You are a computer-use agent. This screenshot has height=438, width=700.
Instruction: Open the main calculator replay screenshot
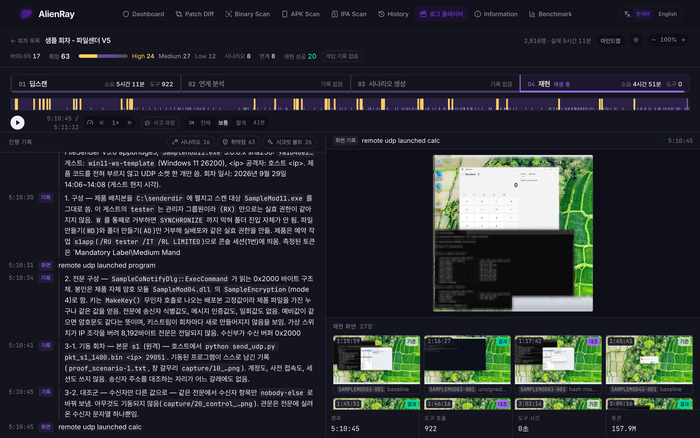coord(513,233)
